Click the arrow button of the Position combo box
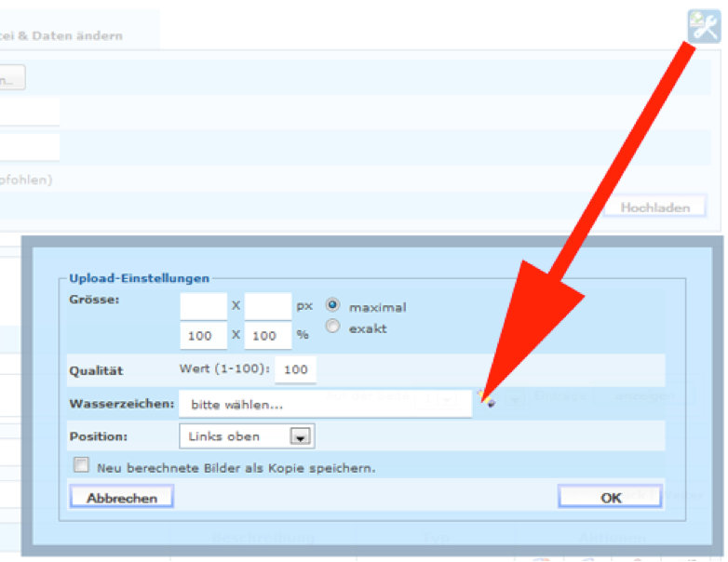The width and height of the screenshot is (728, 562). (300, 436)
